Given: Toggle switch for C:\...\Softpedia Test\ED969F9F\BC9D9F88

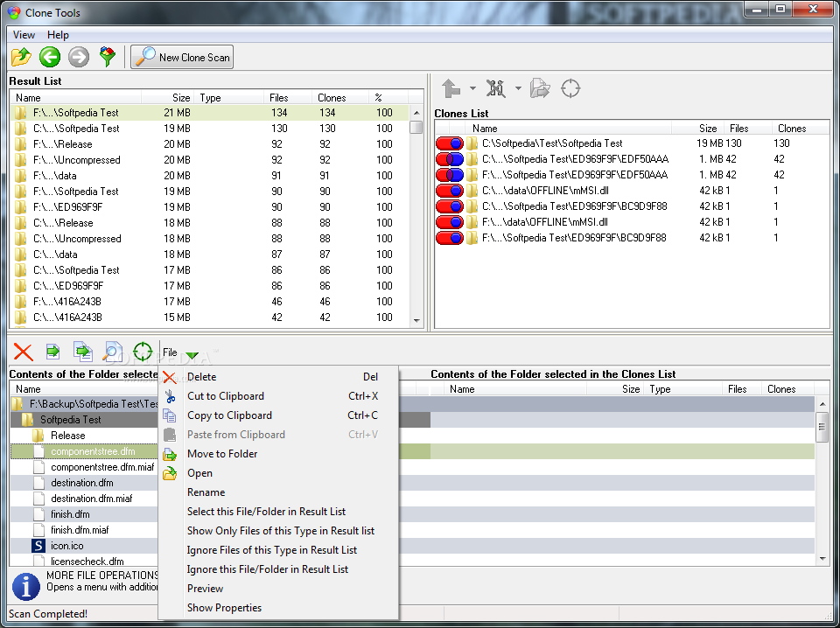Looking at the screenshot, I should click(450, 206).
